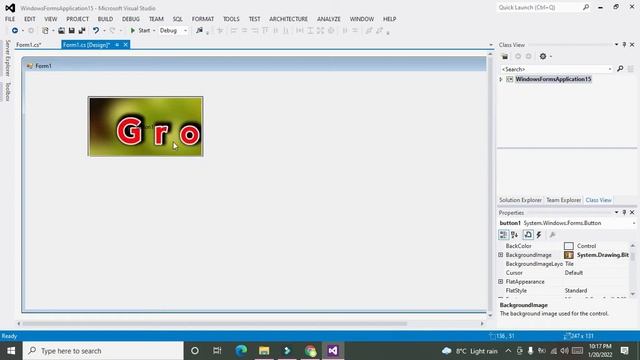Viewport: 640px width, 360px height.
Task: Click the designer horizontal scrollbar
Action: [215, 324]
